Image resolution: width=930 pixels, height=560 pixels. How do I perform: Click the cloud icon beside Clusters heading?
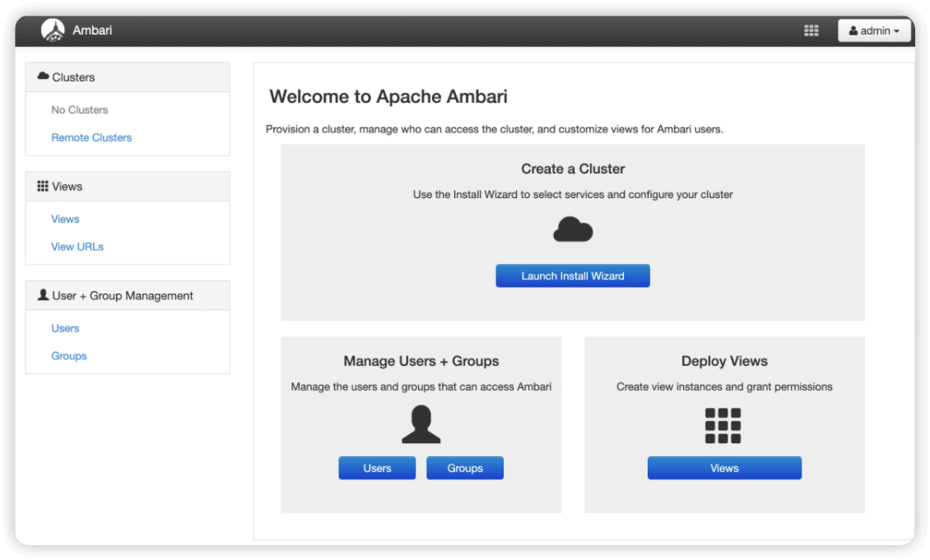coord(44,76)
